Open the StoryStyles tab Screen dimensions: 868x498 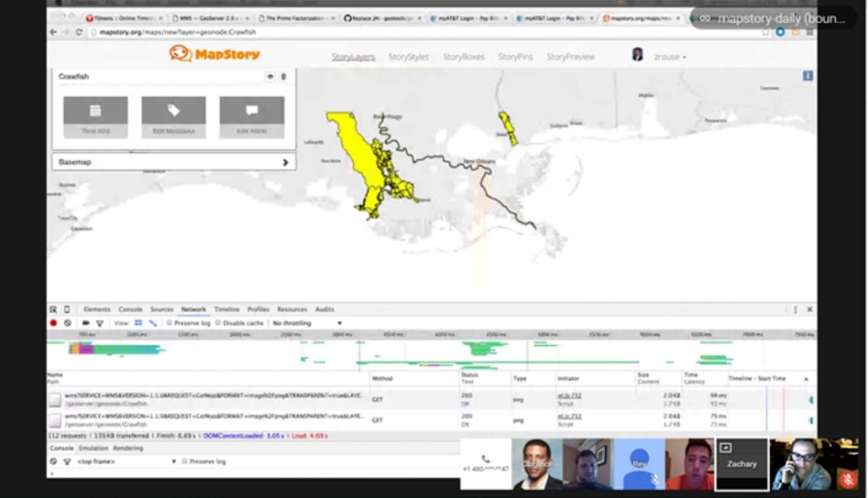coord(408,57)
